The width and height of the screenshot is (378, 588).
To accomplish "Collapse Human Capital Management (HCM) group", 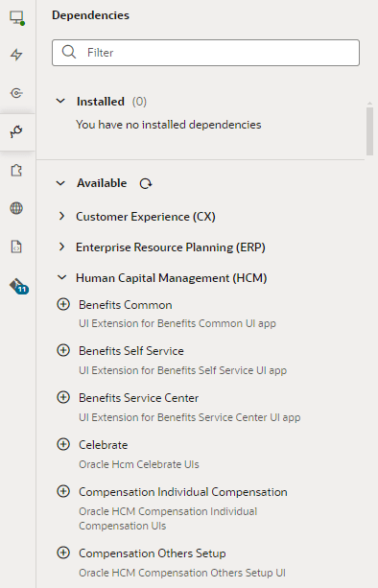I will coord(61,277).
